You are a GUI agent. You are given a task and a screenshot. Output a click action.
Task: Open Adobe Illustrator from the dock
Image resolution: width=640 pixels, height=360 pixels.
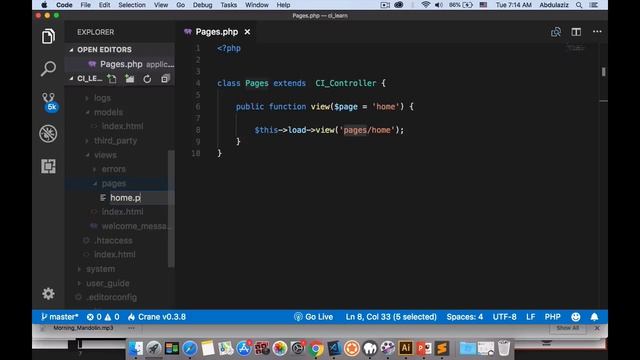click(x=405, y=348)
